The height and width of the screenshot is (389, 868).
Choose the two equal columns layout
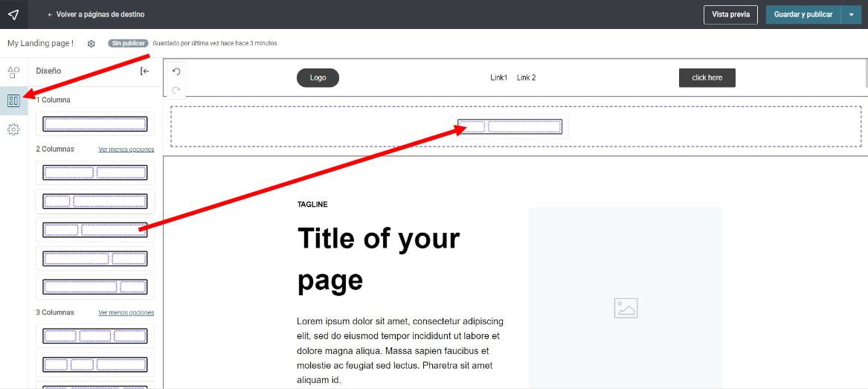coord(95,173)
